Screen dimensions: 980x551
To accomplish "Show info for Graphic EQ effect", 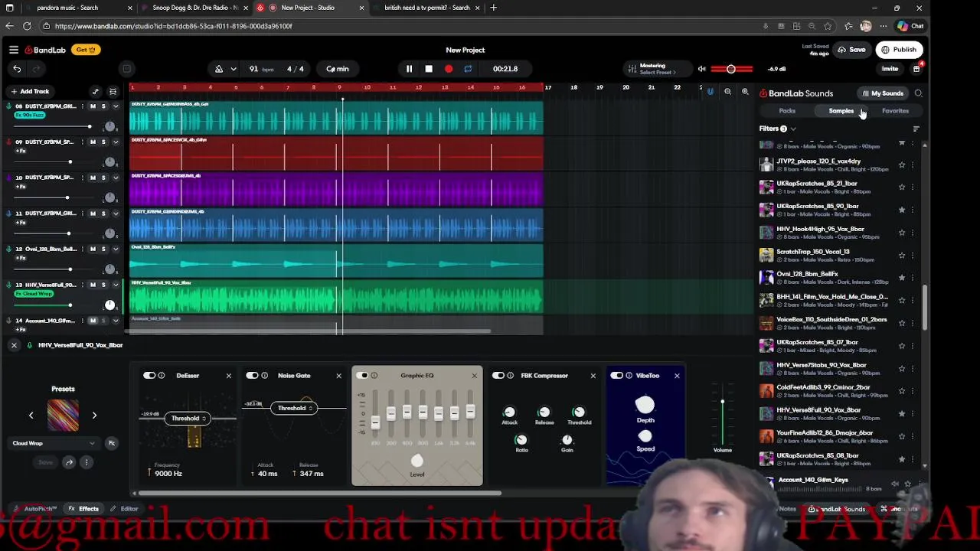I will tap(374, 376).
